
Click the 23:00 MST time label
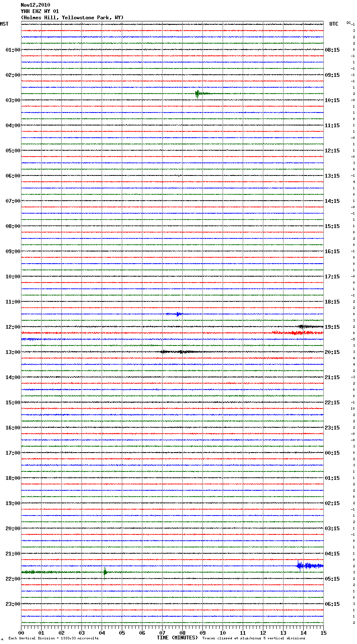[13, 604]
